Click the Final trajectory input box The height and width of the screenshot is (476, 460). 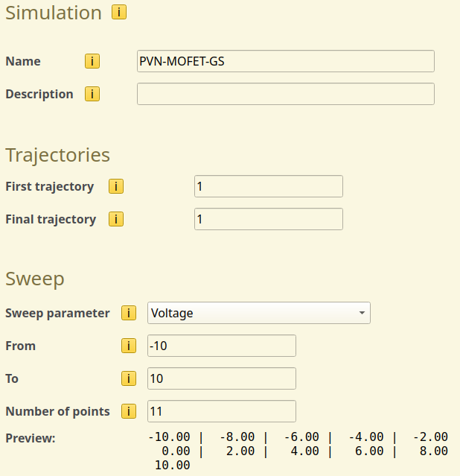click(x=268, y=219)
